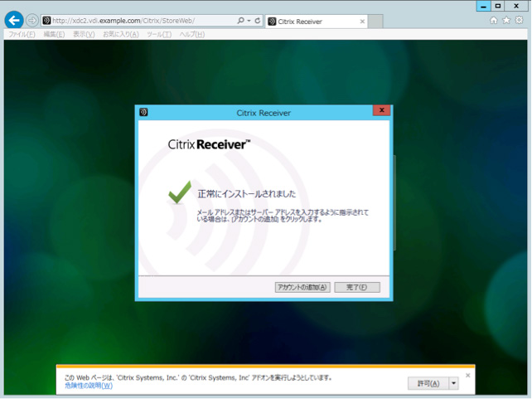The image size is (532, 399).
Task: Click the Citrix Receiver dialog title icon
Action: coord(143,112)
